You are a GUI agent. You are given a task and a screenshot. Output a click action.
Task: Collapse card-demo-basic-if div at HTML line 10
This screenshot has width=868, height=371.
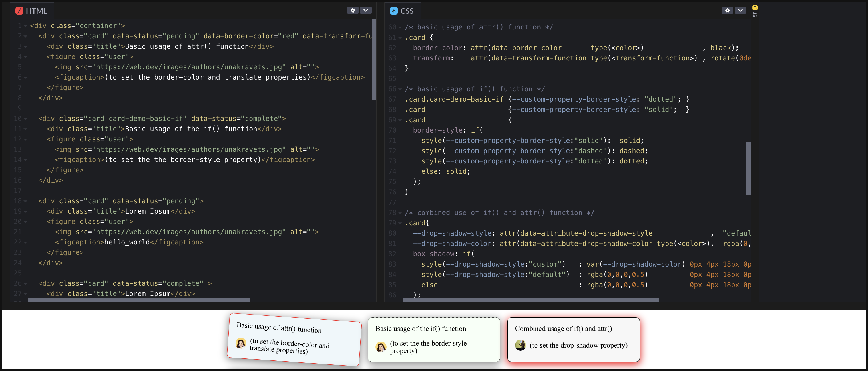pyautogui.click(x=25, y=119)
